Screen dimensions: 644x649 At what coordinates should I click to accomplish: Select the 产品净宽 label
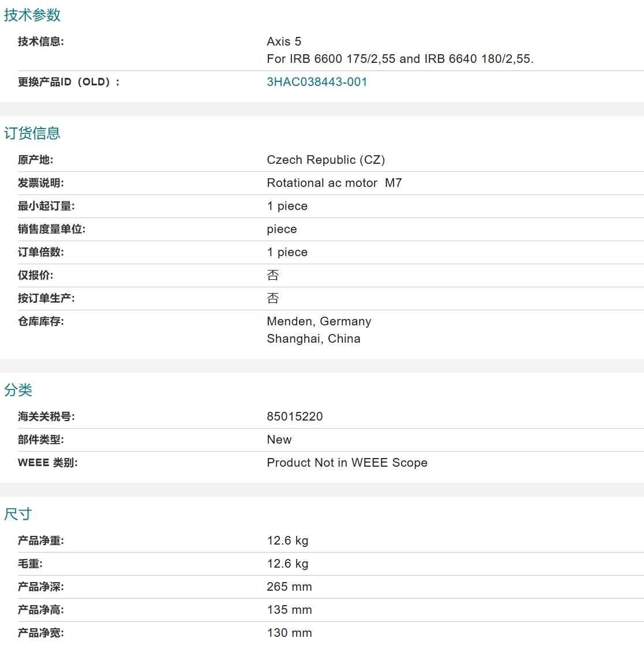pos(40,633)
